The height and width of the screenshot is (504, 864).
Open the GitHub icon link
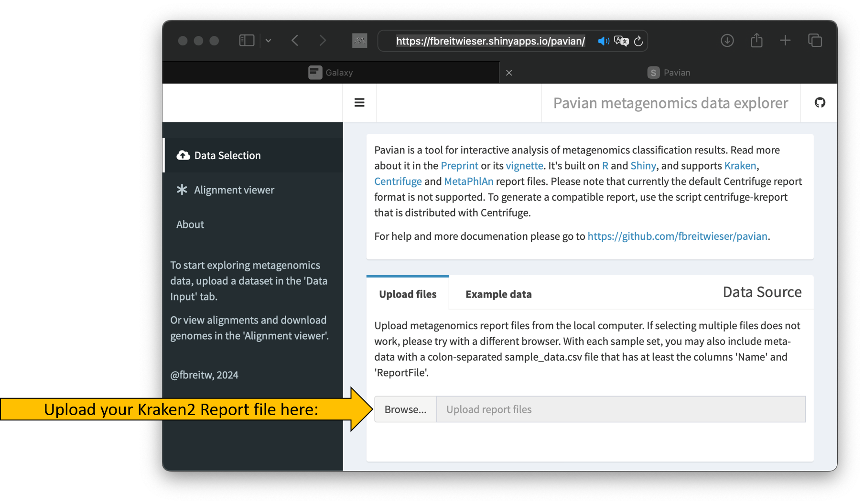(x=820, y=103)
